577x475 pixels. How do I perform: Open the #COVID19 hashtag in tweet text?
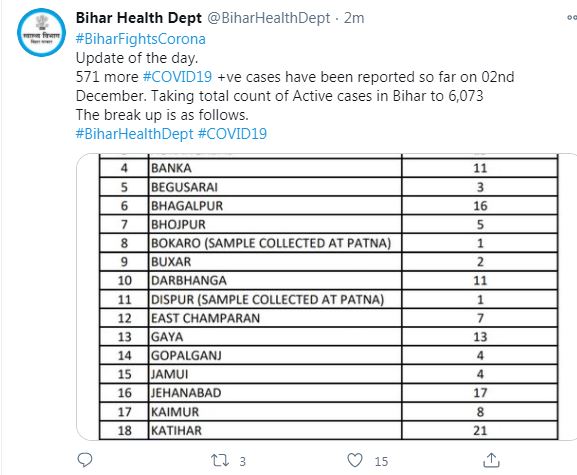coord(177,77)
